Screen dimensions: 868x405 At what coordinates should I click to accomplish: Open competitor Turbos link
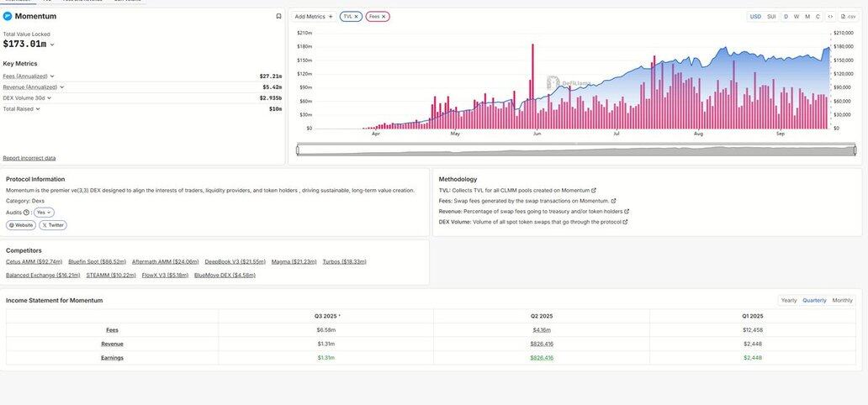click(344, 261)
